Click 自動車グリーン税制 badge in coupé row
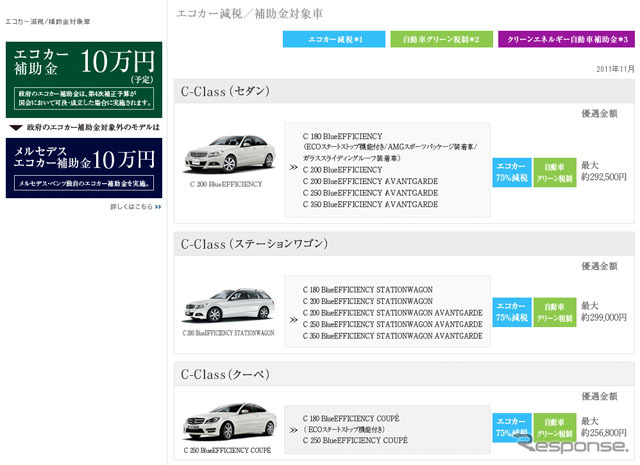 coord(555,427)
